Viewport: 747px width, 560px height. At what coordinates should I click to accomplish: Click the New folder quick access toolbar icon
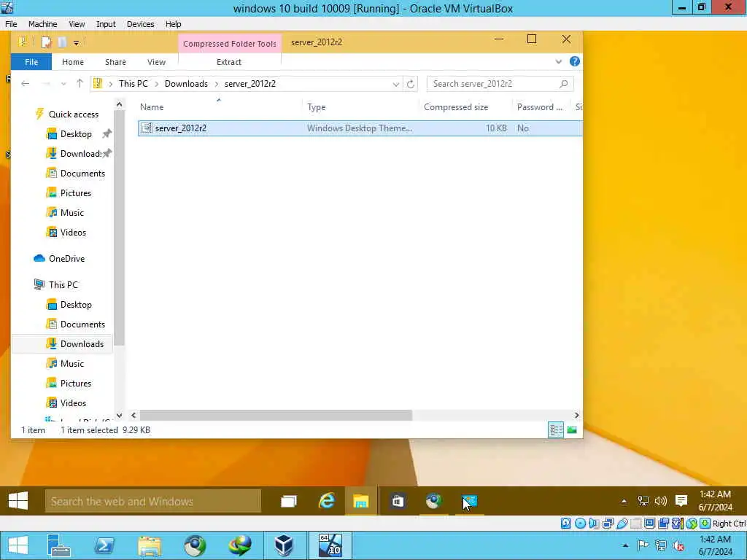(62, 42)
